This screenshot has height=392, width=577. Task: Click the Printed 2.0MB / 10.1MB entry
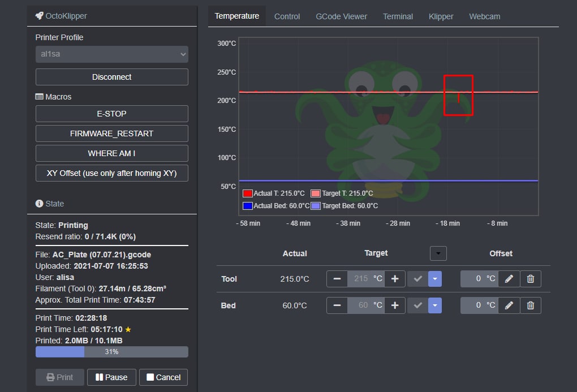79,341
